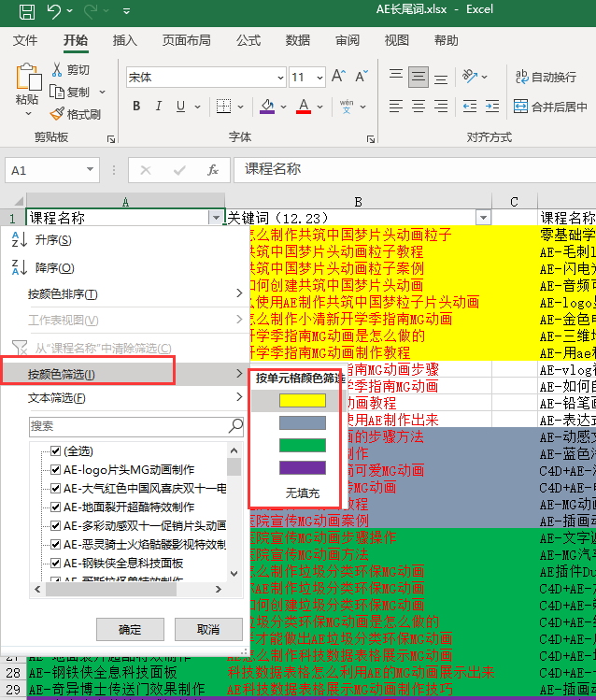596x700 pixels.
Task: Switch to the 审阅 ribbon tab
Action: pos(348,40)
